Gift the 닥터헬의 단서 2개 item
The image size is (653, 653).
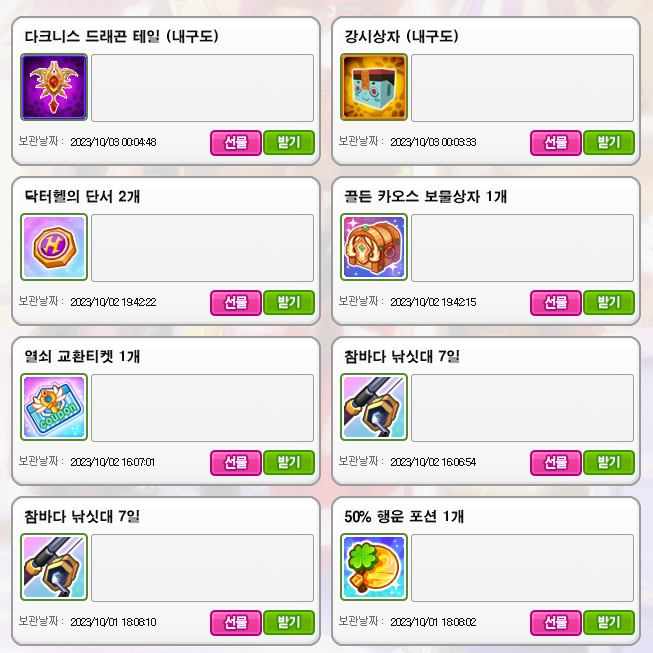(x=236, y=303)
